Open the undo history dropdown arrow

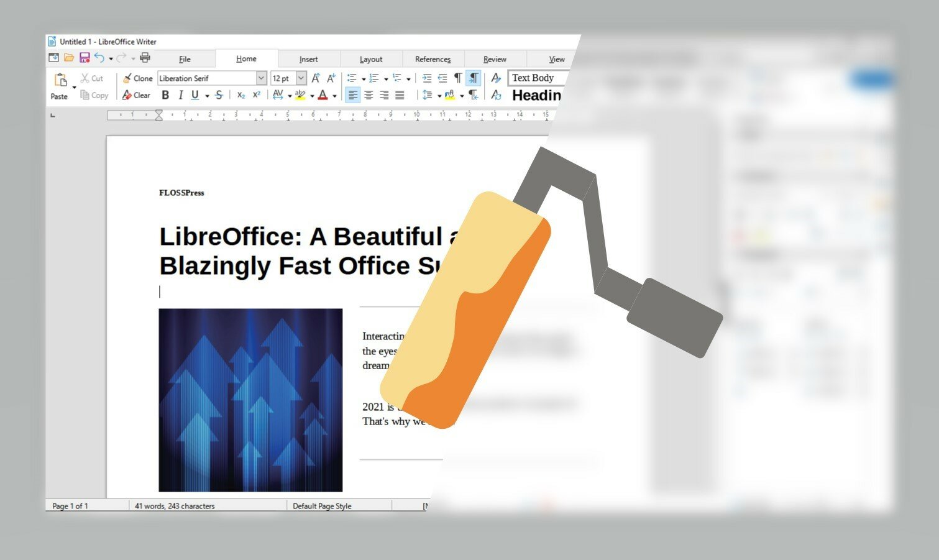(x=111, y=58)
